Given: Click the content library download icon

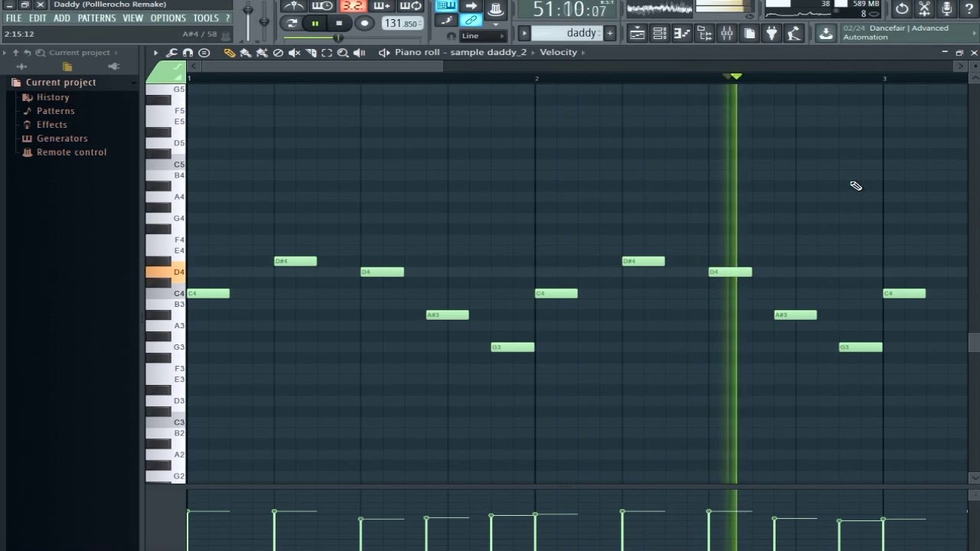Looking at the screenshot, I should (x=825, y=34).
